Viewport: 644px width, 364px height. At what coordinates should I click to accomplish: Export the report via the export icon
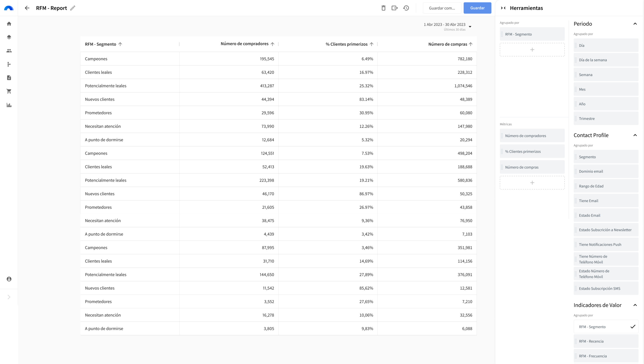394,8
